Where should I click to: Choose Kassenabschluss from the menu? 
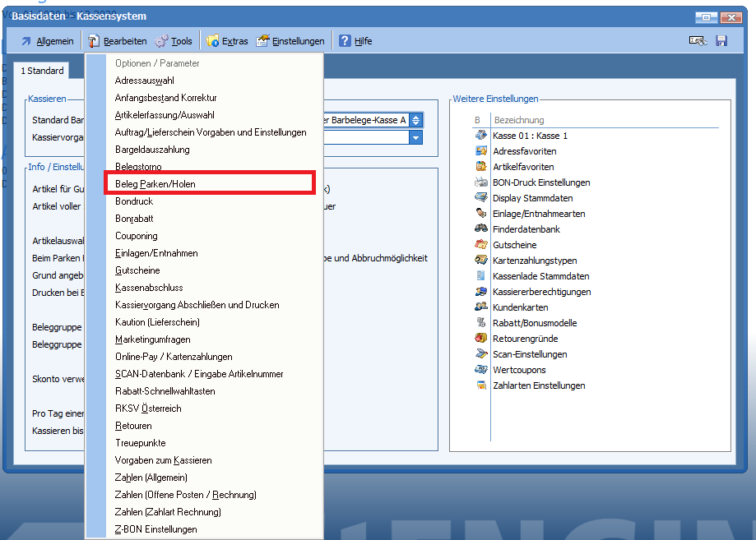tap(149, 288)
